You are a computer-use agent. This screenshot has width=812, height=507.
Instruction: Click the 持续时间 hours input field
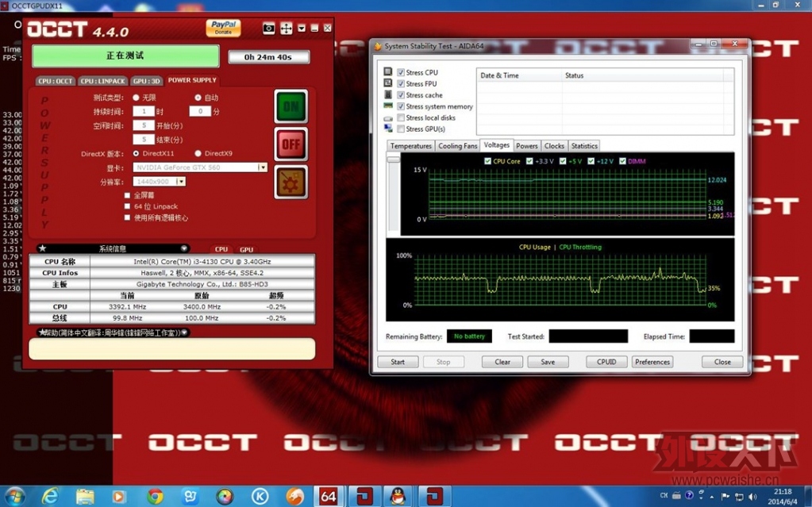(144, 111)
